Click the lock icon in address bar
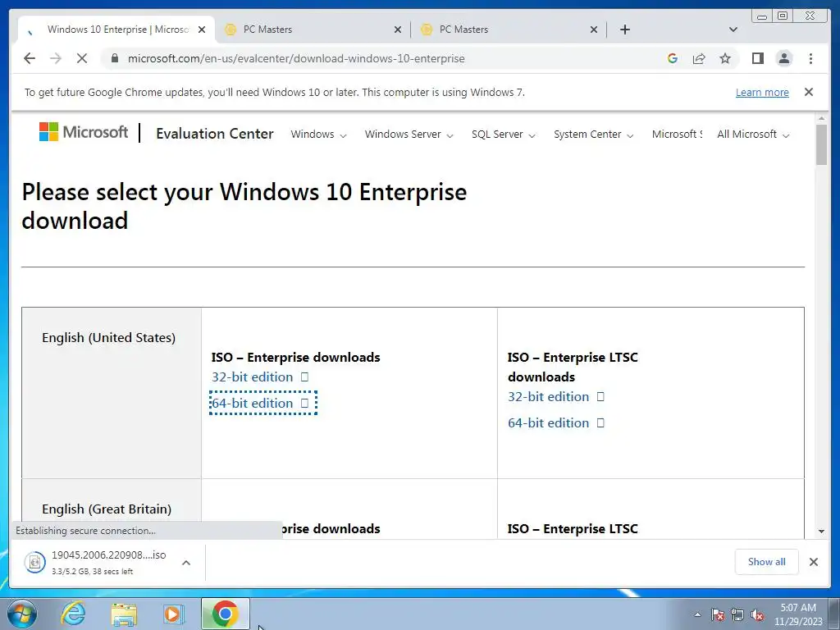The image size is (840, 630). click(x=115, y=58)
